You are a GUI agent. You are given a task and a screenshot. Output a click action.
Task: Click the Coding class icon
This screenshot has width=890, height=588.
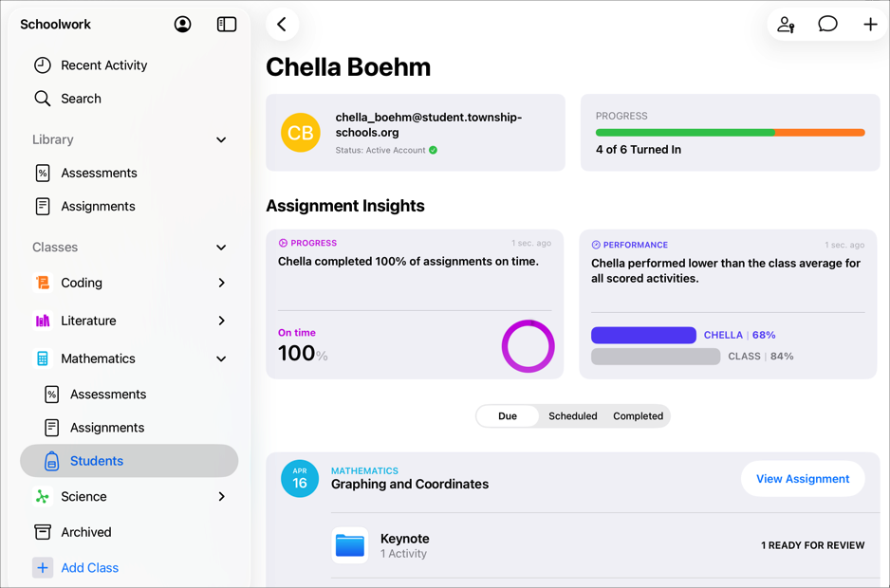(x=42, y=282)
